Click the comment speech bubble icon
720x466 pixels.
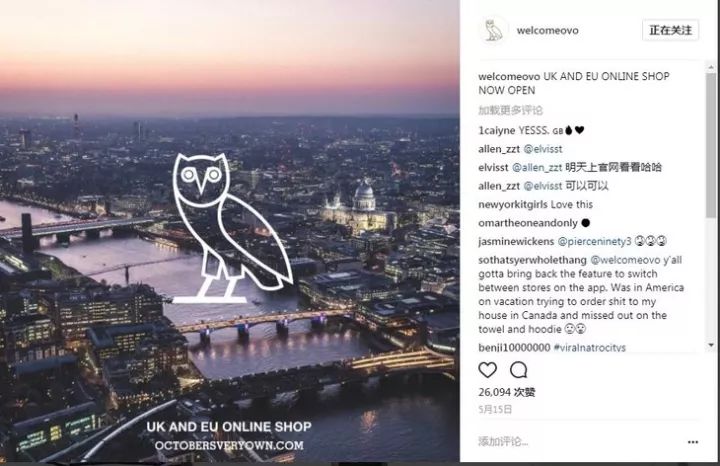click(x=518, y=370)
